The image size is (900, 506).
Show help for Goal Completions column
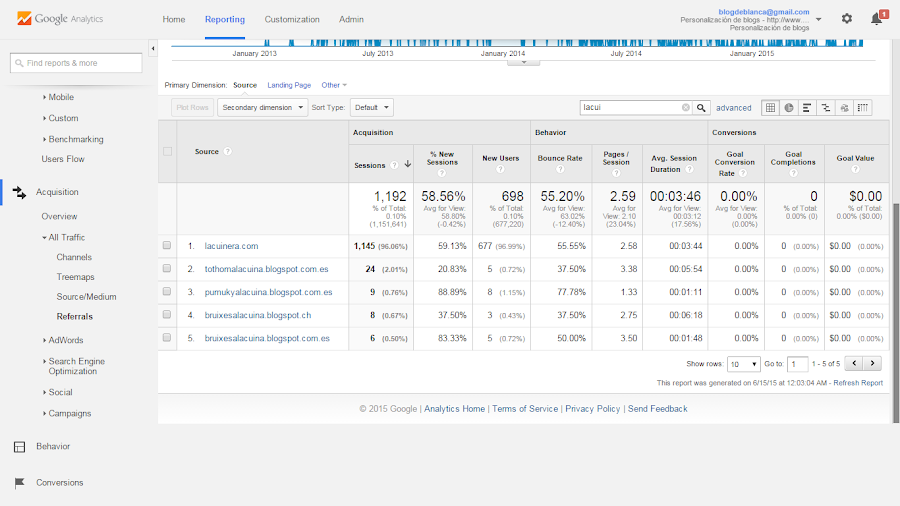coord(793,173)
